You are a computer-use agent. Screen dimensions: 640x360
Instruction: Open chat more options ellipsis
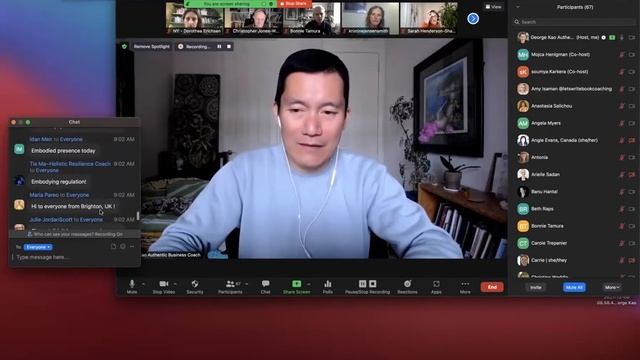[x=132, y=247]
